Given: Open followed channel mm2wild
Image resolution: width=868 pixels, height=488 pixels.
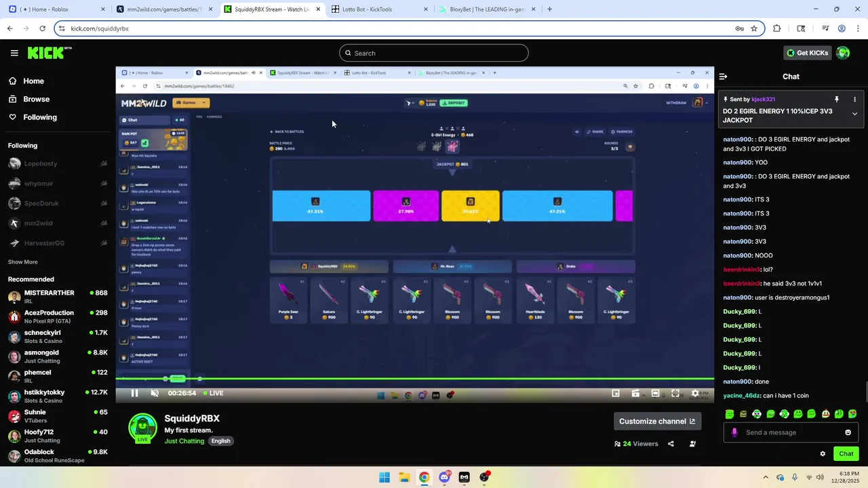Looking at the screenshot, I should [58, 223].
